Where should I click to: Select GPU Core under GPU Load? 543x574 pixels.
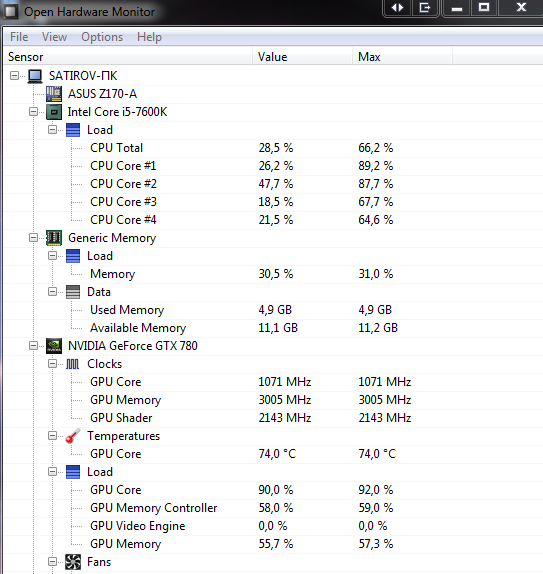click(x=273, y=490)
